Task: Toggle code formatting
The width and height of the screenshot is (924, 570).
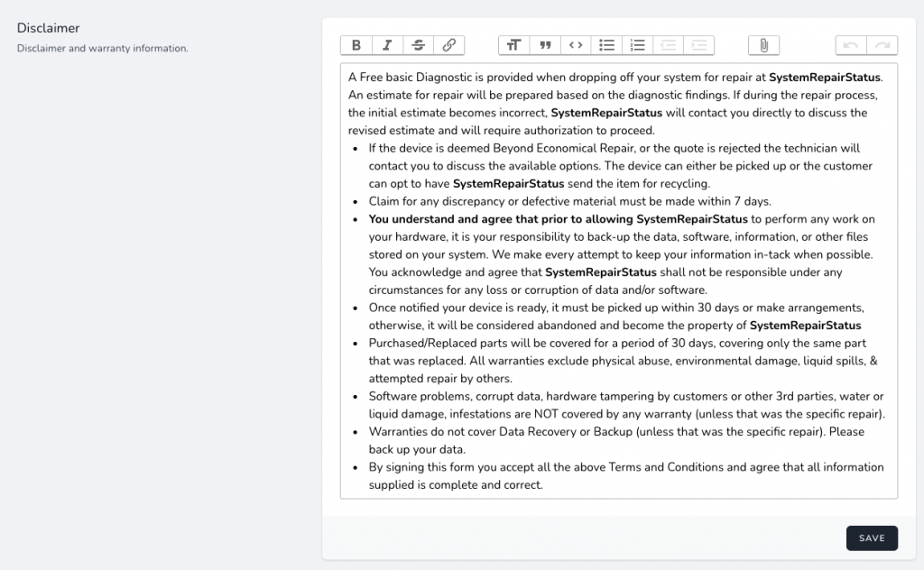Action: pyautogui.click(x=576, y=45)
